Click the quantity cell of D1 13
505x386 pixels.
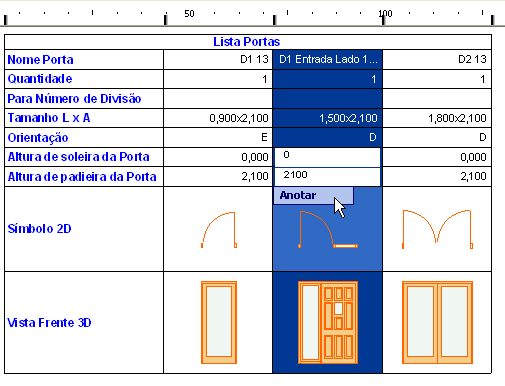coord(218,79)
